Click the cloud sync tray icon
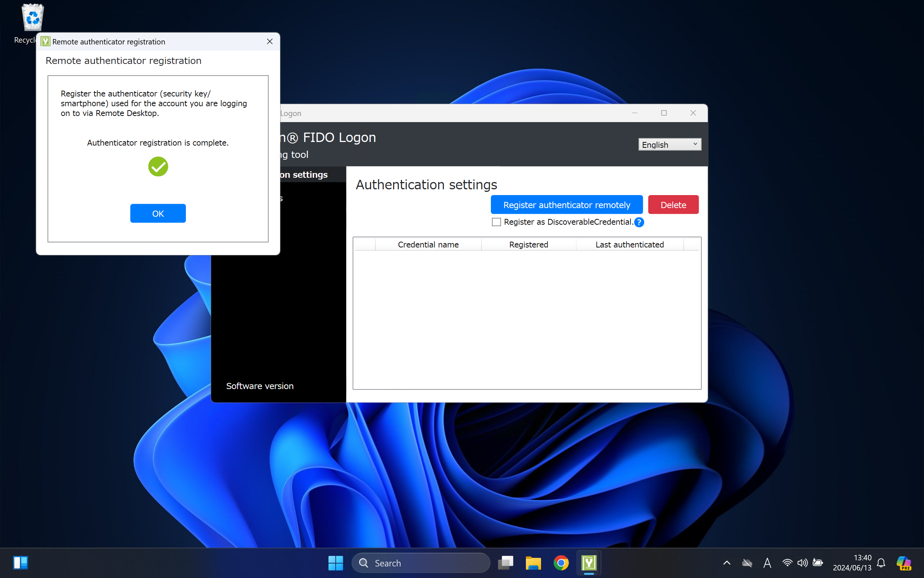 click(x=747, y=563)
